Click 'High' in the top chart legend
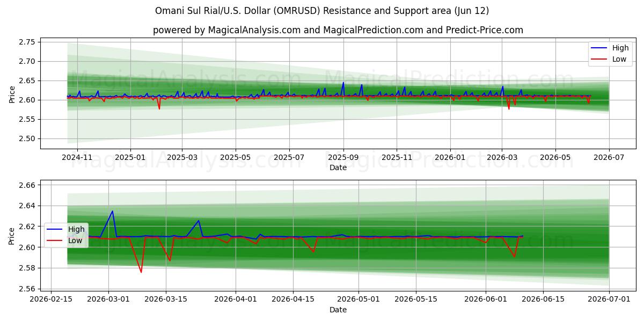This screenshot has width=644, height=322. 620,48
